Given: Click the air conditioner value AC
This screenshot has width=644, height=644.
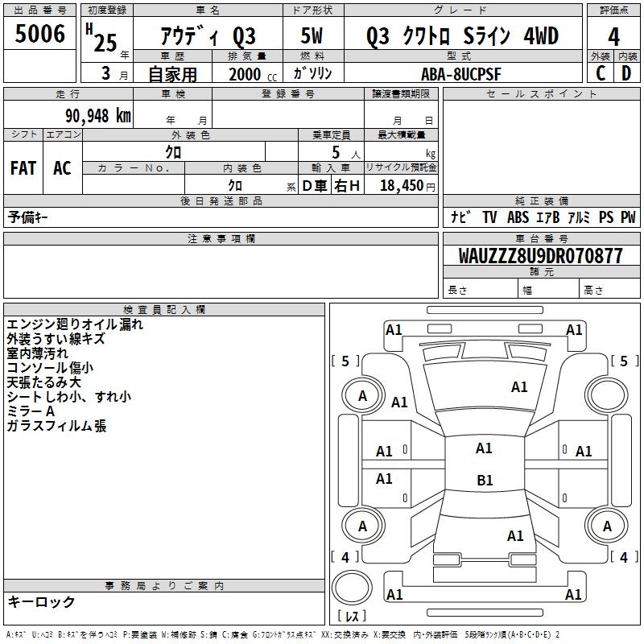Looking at the screenshot, I should pyautogui.click(x=62, y=168).
